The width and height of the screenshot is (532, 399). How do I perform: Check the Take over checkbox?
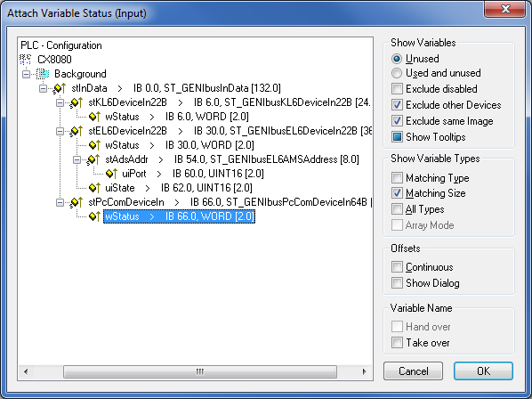tap(397, 343)
